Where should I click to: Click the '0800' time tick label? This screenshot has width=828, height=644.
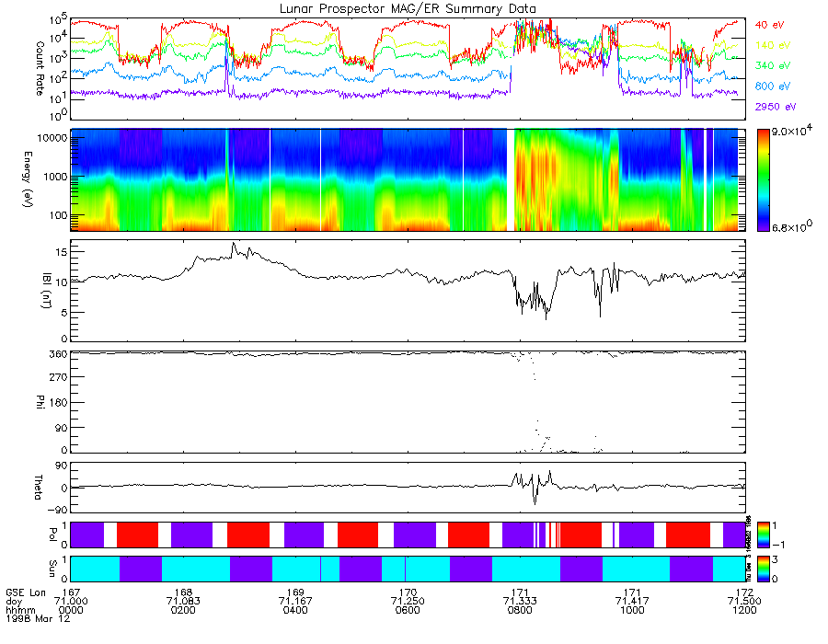click(x=520, y=610)
